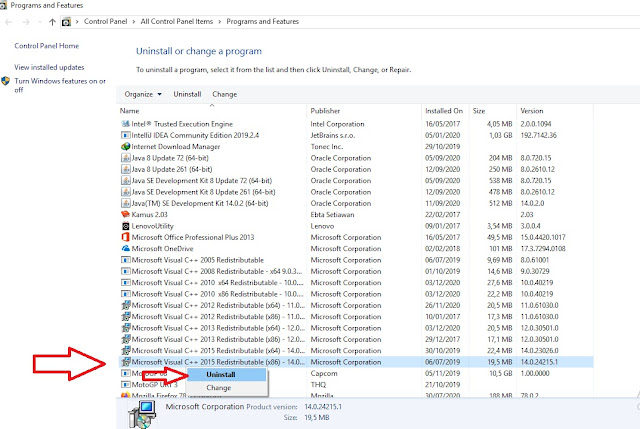Click the Up arrow navigation button
This screenshot has width=640, height=429.
click(x=52, y=22)
